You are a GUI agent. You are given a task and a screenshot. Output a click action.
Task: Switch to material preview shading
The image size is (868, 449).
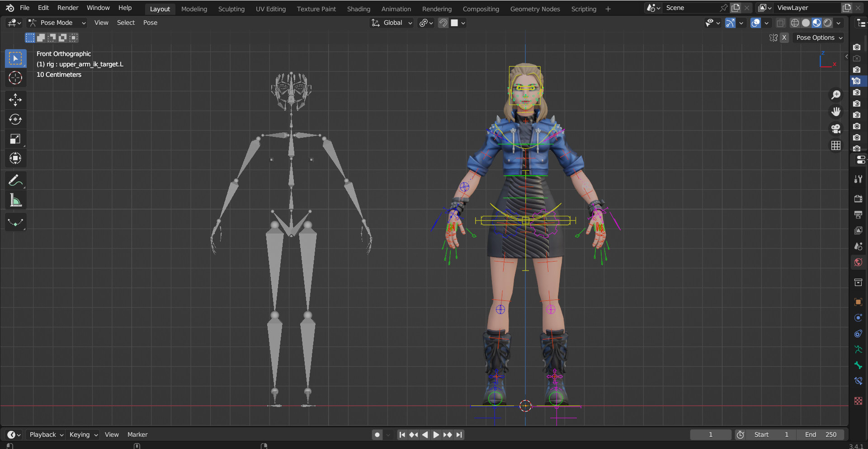point(816,23)
